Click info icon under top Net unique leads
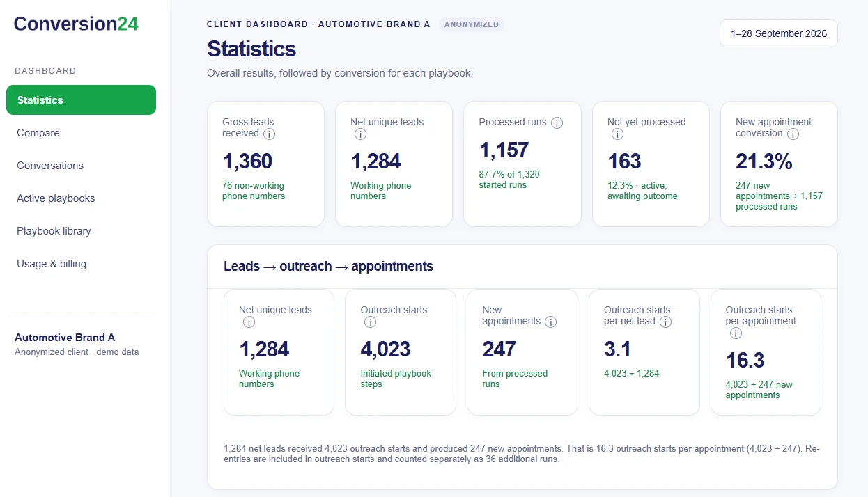The height and width of the screenshot is (497, 868). (360, 134)
